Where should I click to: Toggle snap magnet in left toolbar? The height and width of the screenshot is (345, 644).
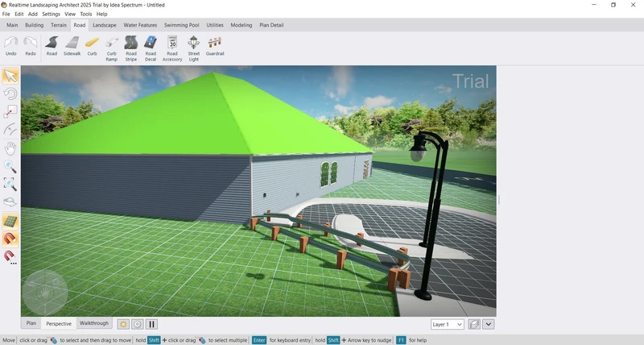[x=10, y=239]
